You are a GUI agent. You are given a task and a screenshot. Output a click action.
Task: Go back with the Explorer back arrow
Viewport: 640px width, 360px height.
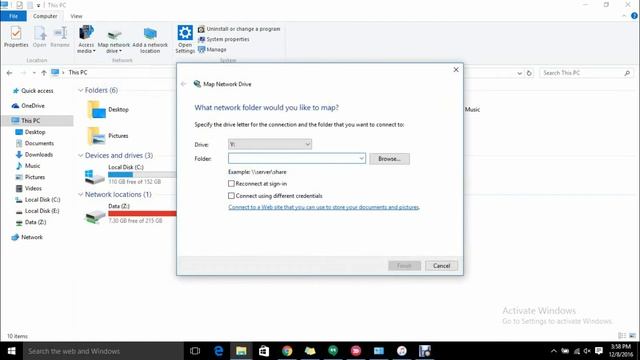(9, 73)
